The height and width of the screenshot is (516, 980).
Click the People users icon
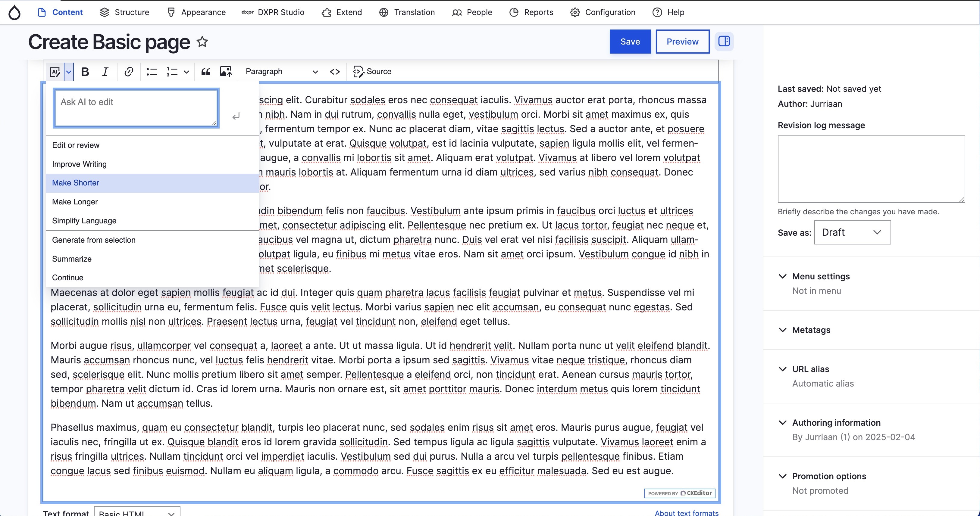(456, 13)
